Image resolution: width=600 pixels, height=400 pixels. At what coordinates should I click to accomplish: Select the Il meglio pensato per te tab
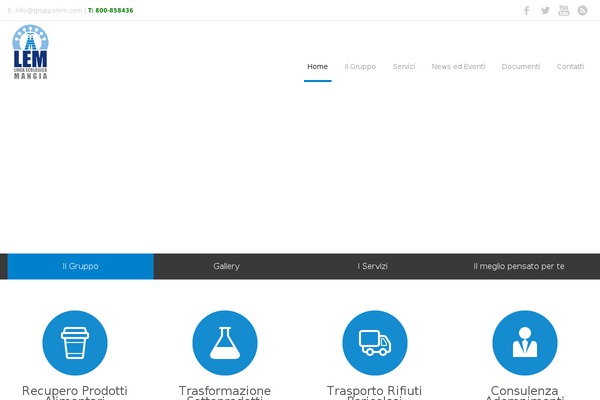click(519, 266)
